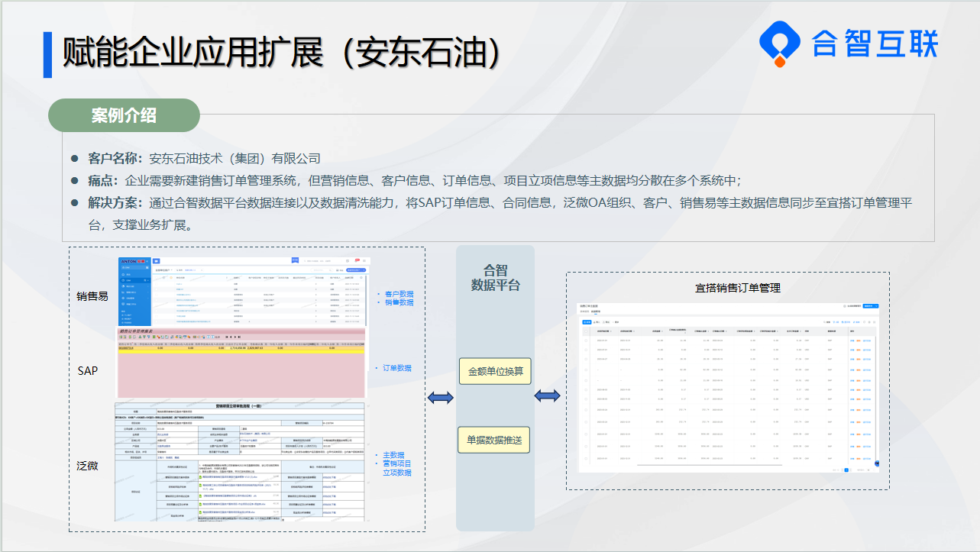Click the 销售易 label
Screen dimensions: 980x552
point(92,296)
